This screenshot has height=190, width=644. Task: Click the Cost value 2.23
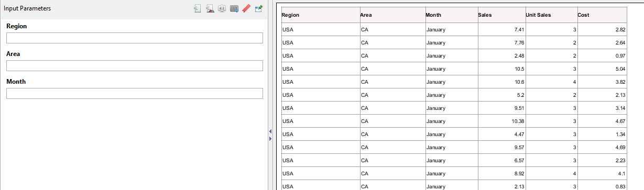(620, 160)
